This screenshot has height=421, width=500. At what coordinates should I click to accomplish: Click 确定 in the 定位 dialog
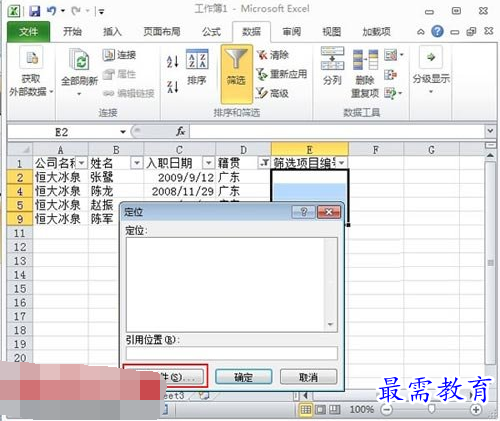243,377
